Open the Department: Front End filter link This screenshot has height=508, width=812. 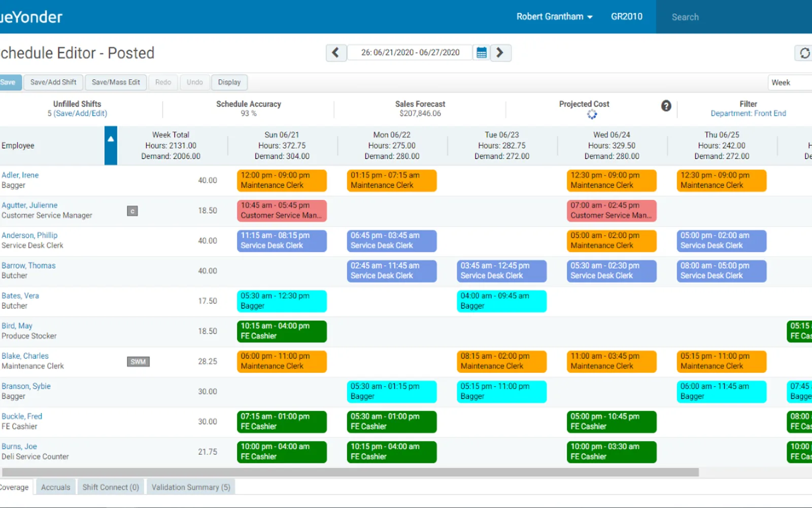click(748, 114)
